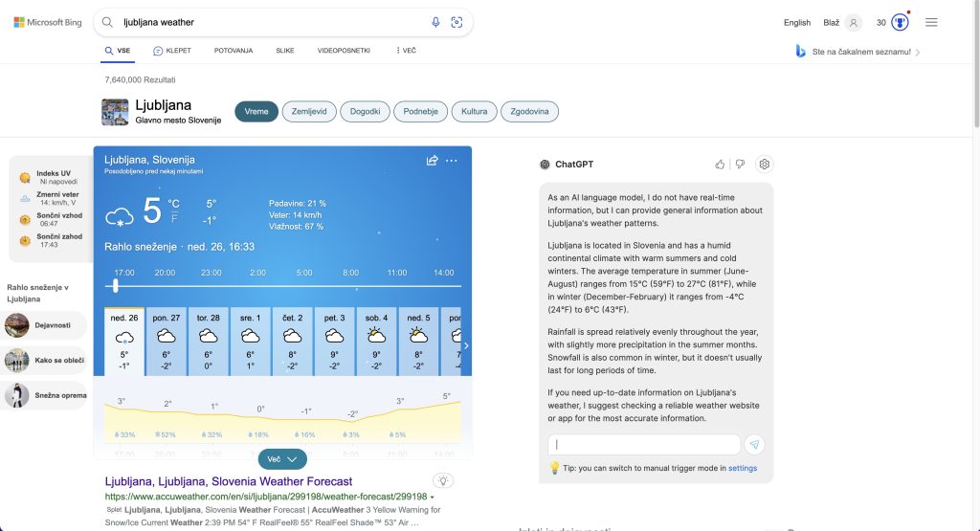Open ChatGPT extension settings gear
This screenshot has height=531, width=980.
coord(765,165)
